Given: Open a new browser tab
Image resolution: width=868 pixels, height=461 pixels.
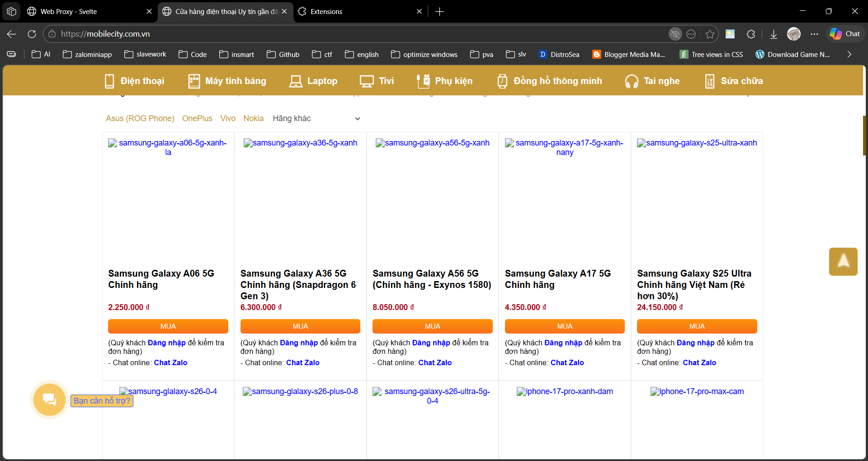Looking at the screenshot, I should tap(439, 11).
